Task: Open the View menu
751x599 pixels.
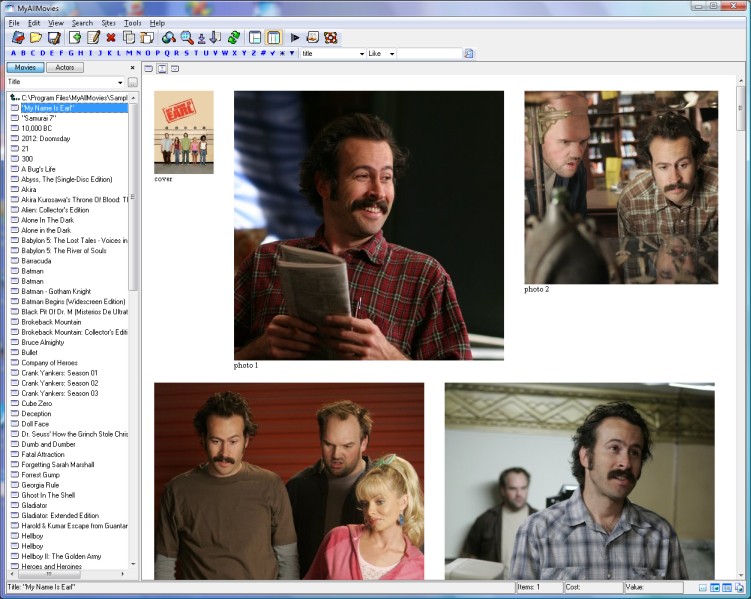Action: 56,23
